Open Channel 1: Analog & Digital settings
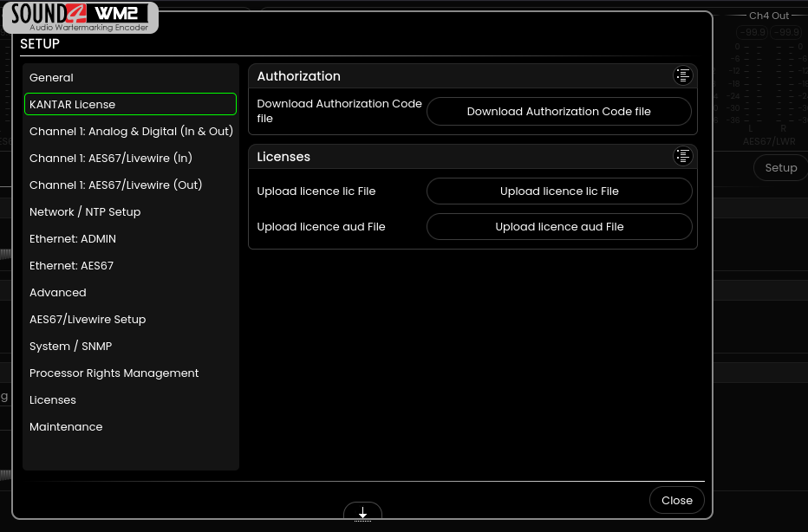The height and width of the screenshot is (532, 808). point(130,131)
